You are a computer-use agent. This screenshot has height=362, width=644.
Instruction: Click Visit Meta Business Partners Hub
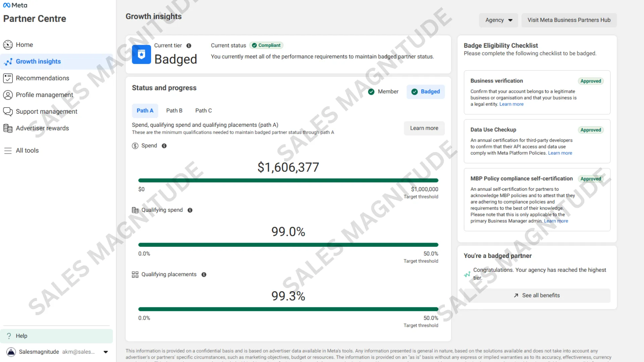pyautogui.click(x=569, y=20)
